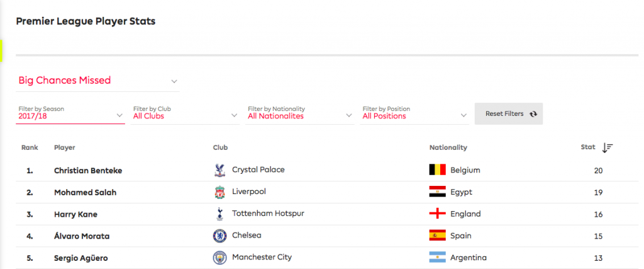Click the Chelsea club badge
The image size is (644, 269).
(x=219, y=236)
